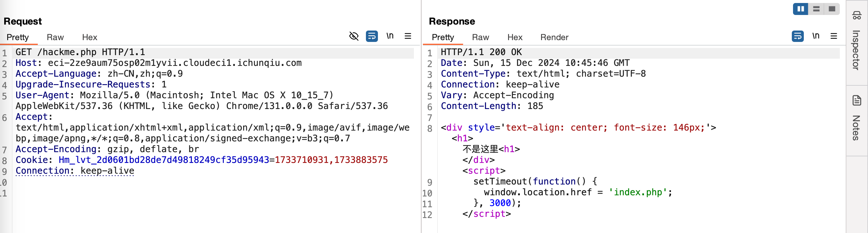Click the div style attribute line in response
The image size is (868, 233).
[x=579, y=127]
